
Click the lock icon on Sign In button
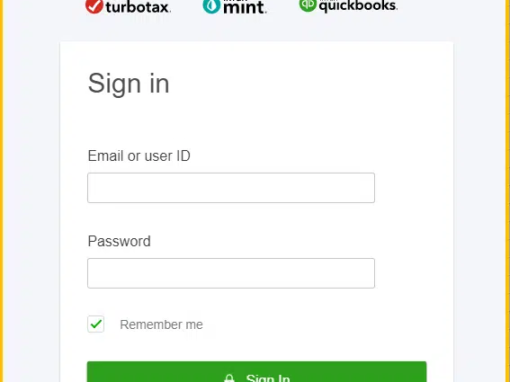229,378
